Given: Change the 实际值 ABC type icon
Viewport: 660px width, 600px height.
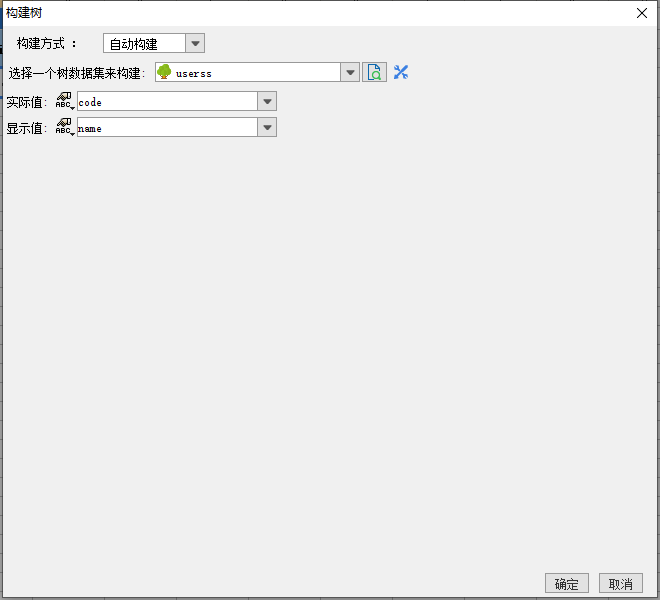Looking at the screenshot, I should point(65,101).
